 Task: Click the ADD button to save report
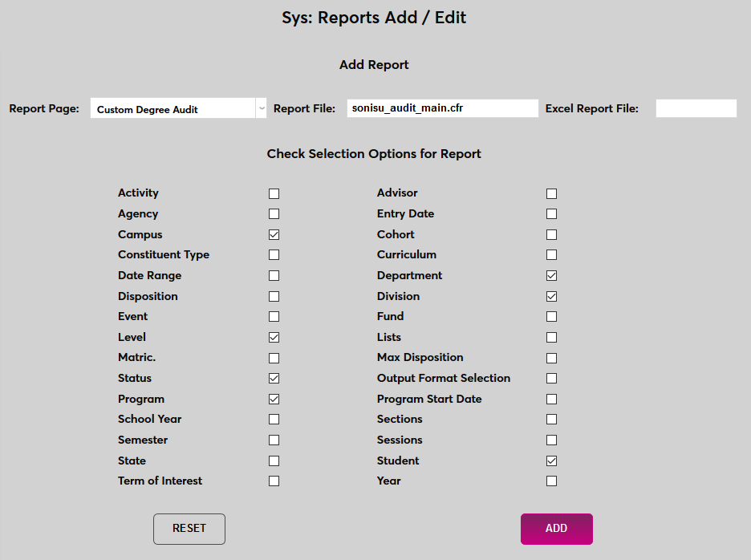pyautogui.click(x=556, y=529)
